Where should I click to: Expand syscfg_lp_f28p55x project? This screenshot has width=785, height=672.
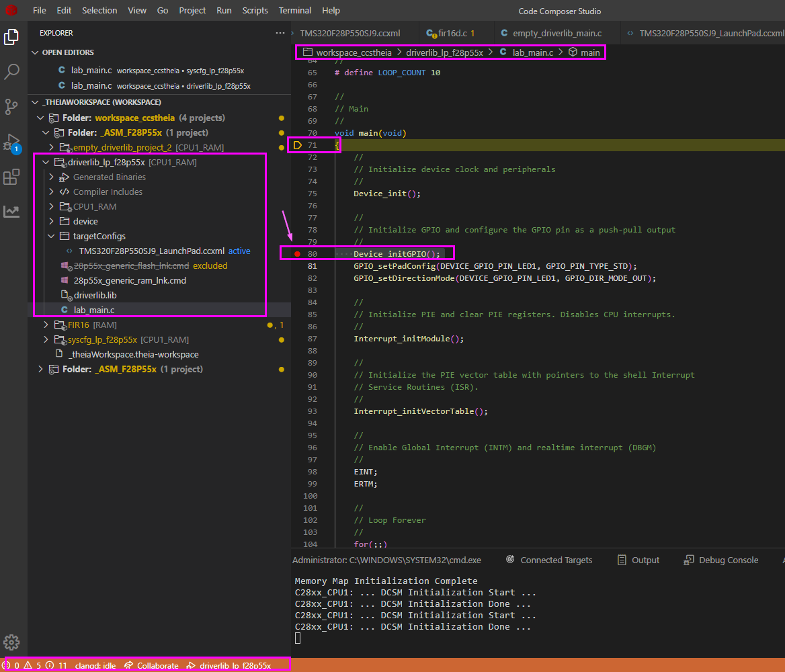pyautogui.click(x=46, y=339)
